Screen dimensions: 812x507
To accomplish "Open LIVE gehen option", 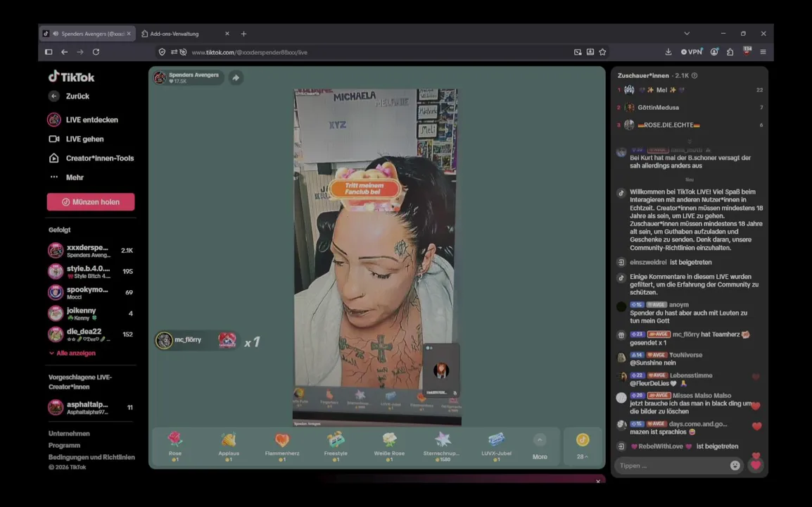I will point(76,139).
